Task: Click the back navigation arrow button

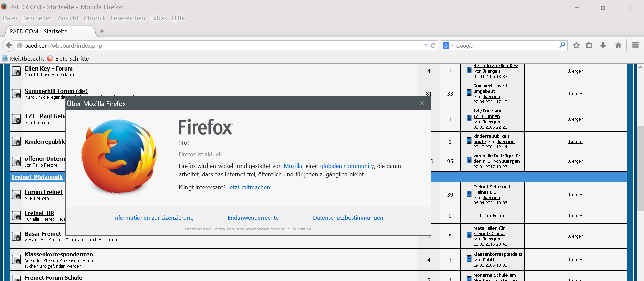Action: [x=9, y=45]
